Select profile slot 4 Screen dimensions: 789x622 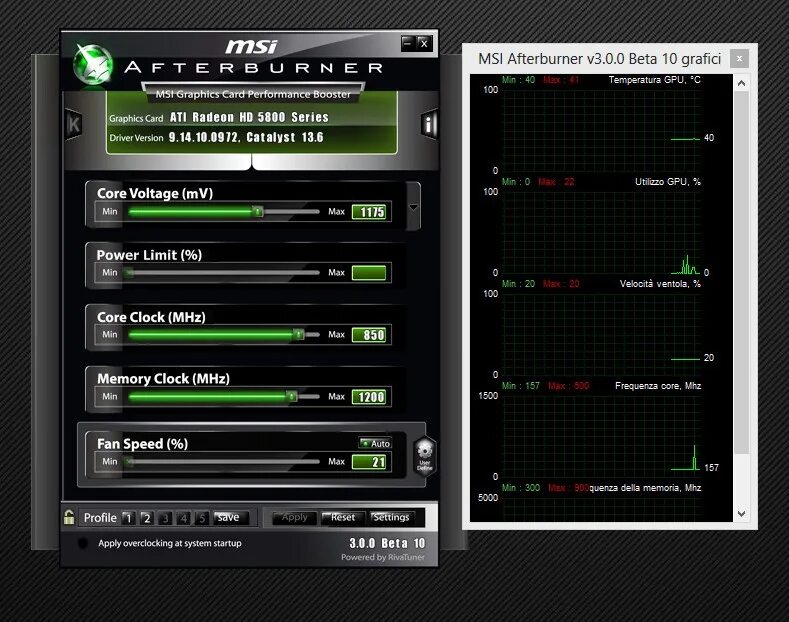click(x=184, y=518)
